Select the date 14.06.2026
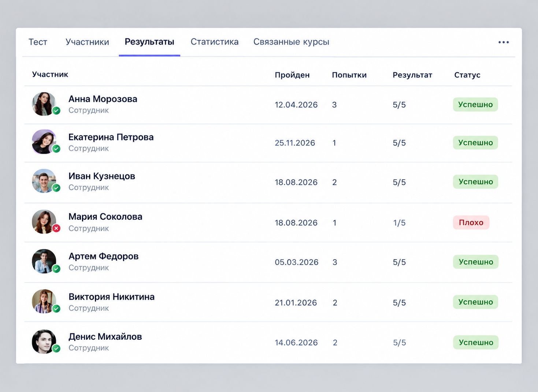This screenshot has height=392, width=538. point(296,343)
